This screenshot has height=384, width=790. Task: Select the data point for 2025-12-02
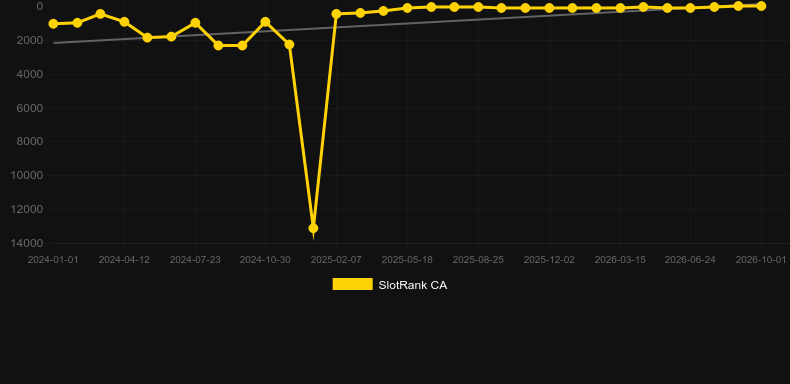(549, 8)
